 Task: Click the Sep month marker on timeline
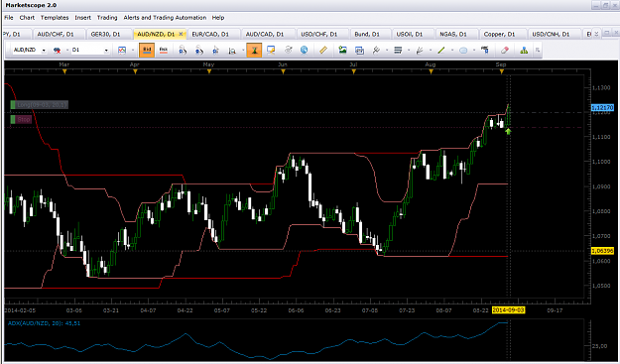tap(501, 64)
